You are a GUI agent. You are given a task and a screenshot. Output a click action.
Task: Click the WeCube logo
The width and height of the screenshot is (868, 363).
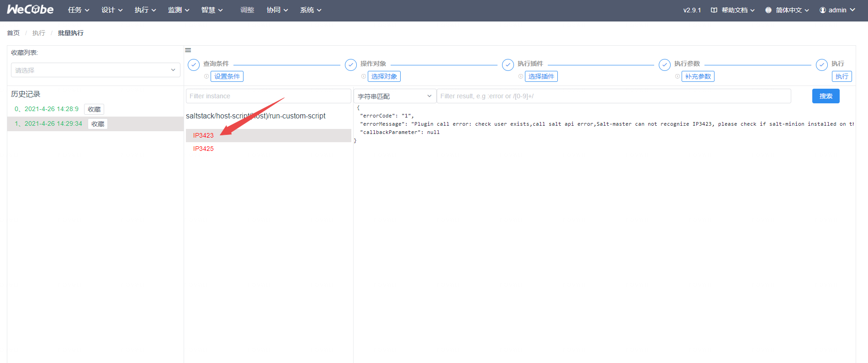[x=30, y=10]
